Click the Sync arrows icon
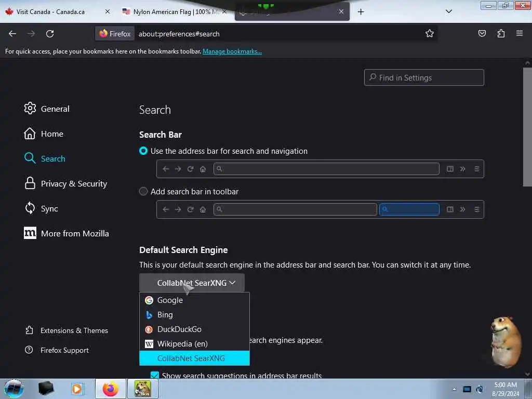532x399 pixels. (30, 208)
